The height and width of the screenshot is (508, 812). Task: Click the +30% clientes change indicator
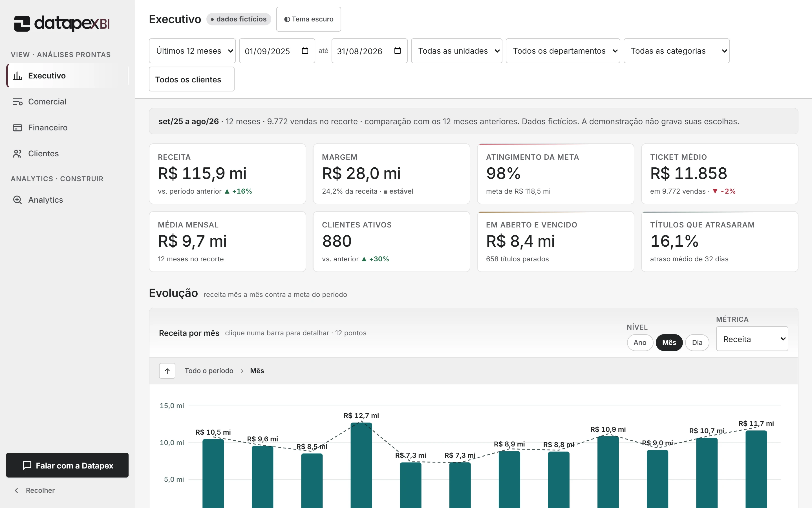tap(375, 259)
